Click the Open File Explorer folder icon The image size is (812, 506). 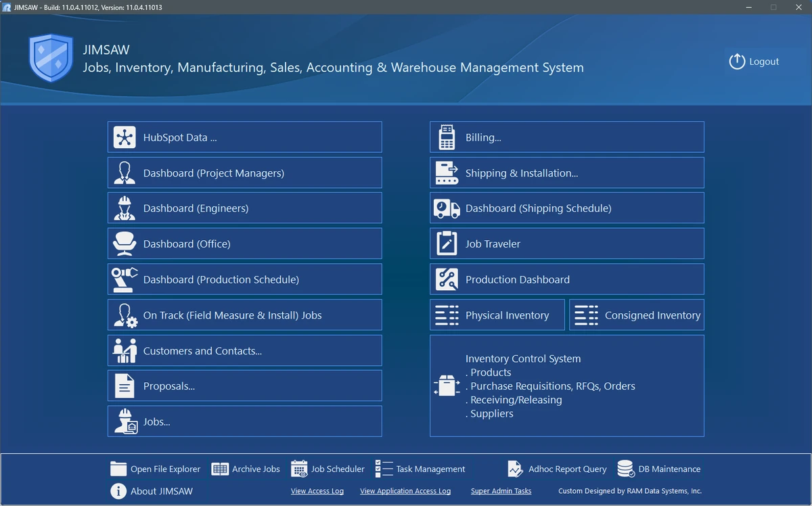(x=118, y=469)
